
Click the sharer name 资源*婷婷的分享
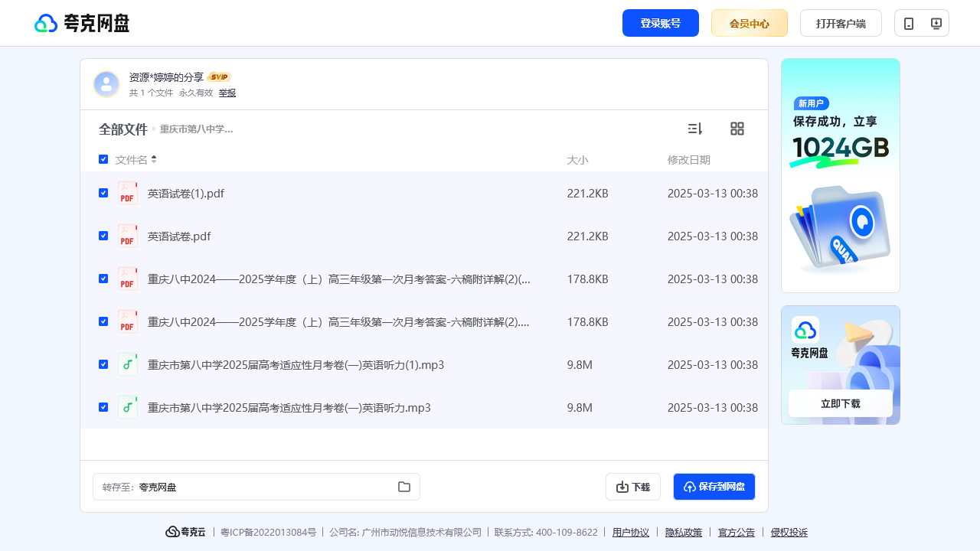pos(166,77)
